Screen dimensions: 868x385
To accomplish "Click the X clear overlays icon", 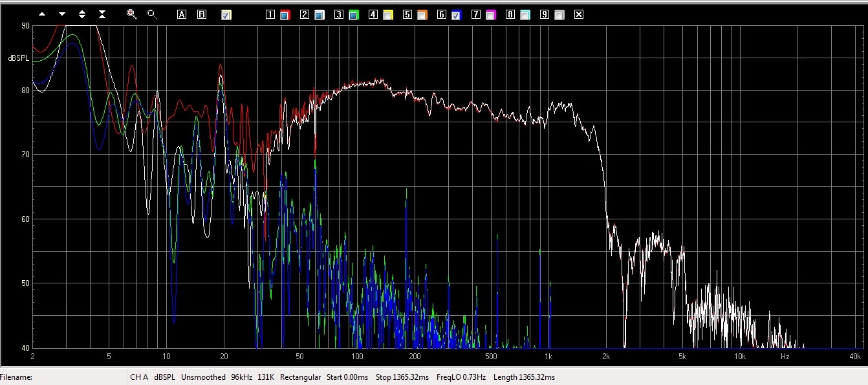I will tap(579, 14).
